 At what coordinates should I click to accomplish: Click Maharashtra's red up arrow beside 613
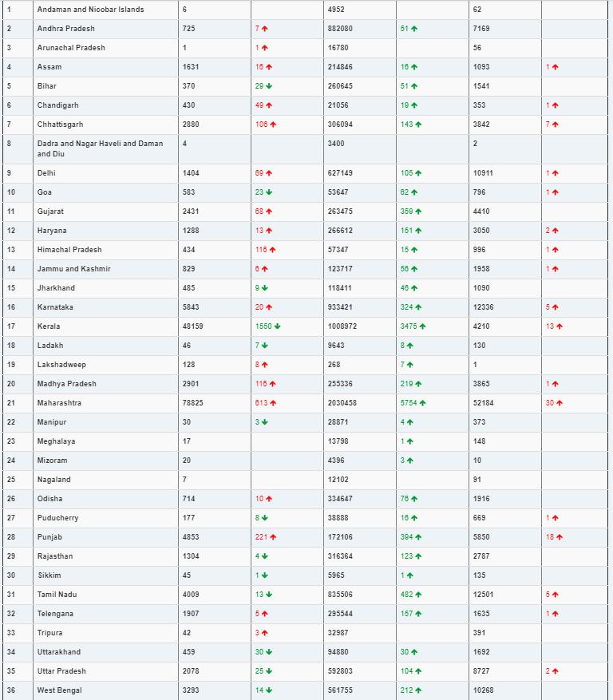click(273, 403)
